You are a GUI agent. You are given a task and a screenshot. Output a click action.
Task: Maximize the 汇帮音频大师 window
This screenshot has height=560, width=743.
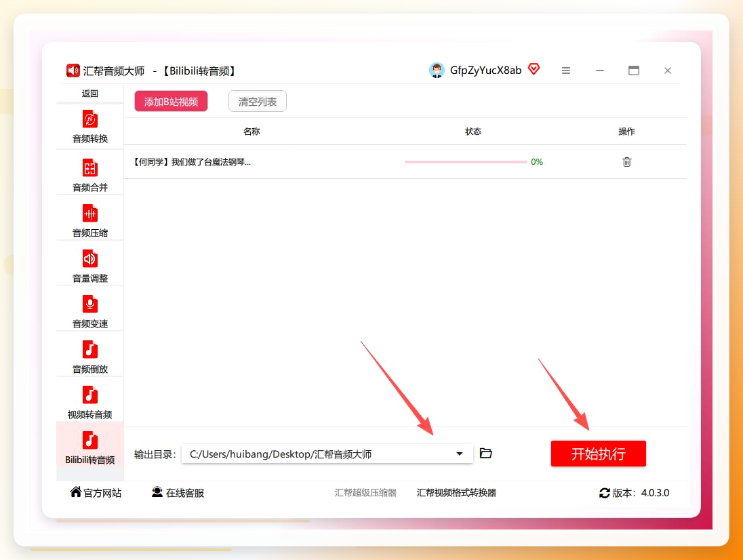(x=634, y=71)
